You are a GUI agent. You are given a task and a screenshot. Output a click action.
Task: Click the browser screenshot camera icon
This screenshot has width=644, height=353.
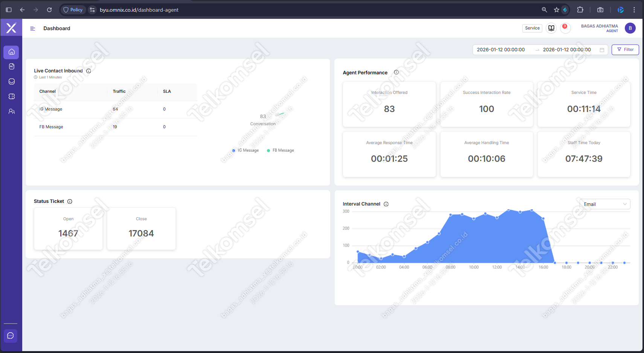(x=600, y=10)
